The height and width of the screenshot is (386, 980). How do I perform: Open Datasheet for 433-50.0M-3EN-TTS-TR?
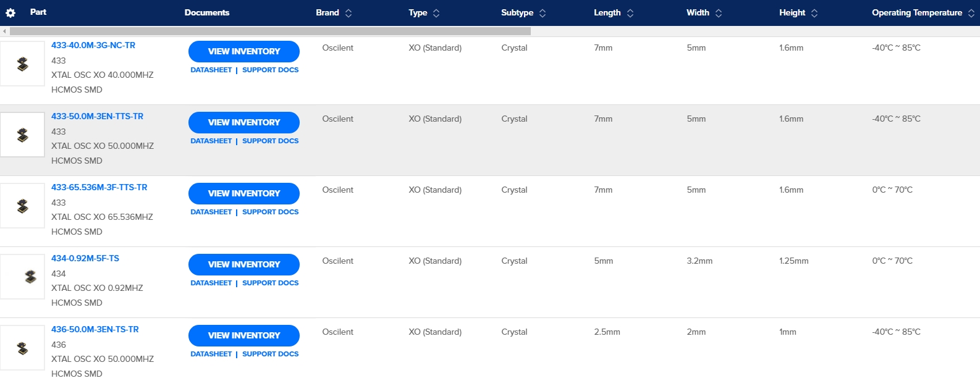click(211, 141)
